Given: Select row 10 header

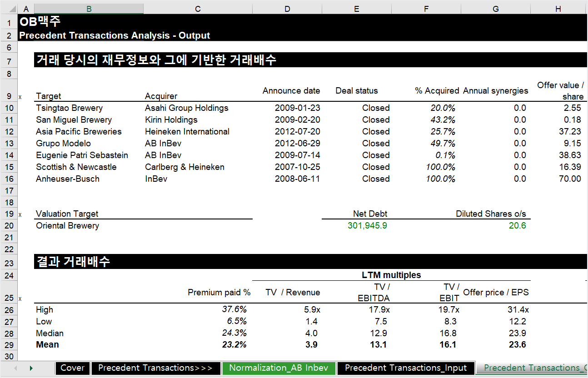Looking at the screenshot, I should 9,108.
